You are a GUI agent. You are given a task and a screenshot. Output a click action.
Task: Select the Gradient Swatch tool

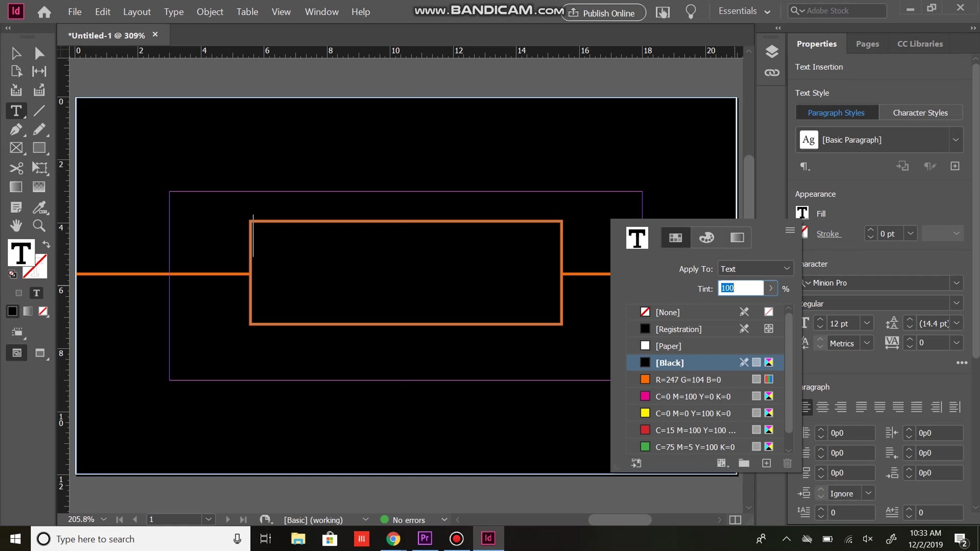coord(16,187)
